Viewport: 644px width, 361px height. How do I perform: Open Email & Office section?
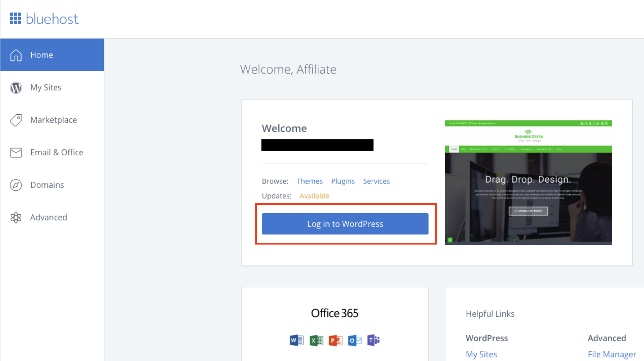[52, 152]
